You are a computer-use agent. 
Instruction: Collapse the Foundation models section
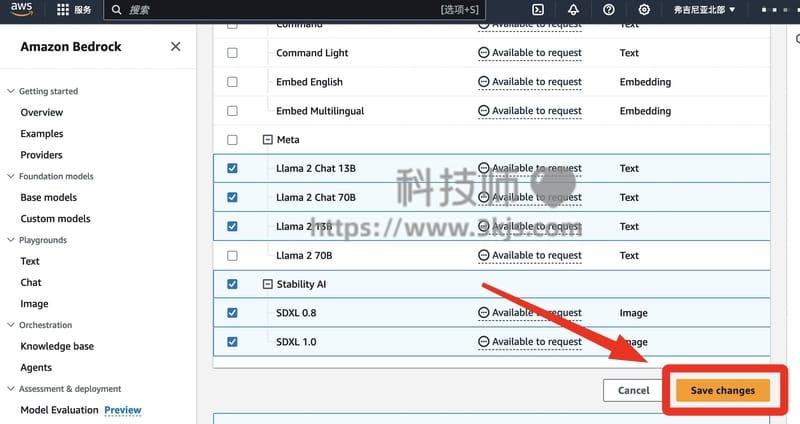click(x=11, y=177)
